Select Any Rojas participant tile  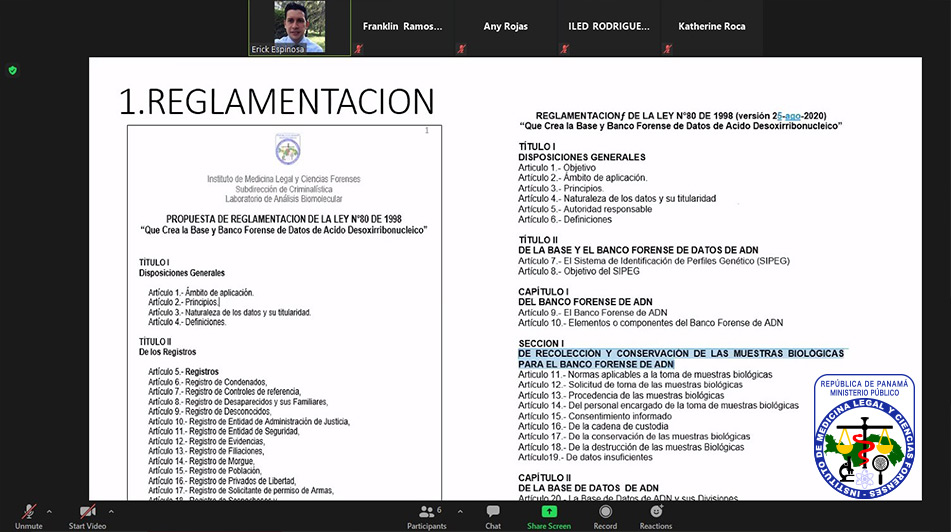[x=506, y=28]
